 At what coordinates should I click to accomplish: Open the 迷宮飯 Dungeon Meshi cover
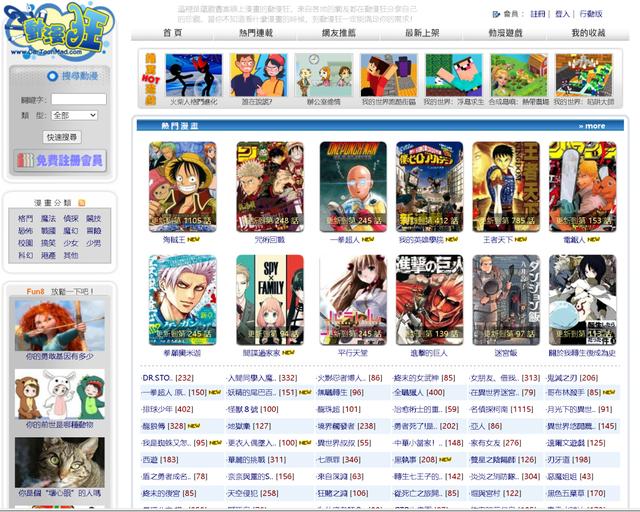click(x=506, y=300)
